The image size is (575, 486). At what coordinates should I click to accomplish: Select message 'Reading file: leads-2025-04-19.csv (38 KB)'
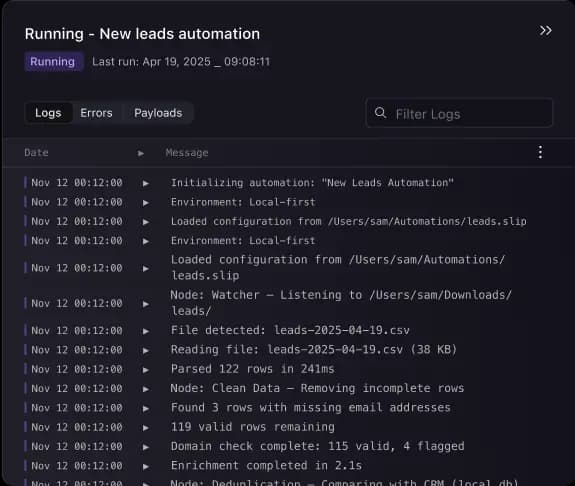pos(314,350)
